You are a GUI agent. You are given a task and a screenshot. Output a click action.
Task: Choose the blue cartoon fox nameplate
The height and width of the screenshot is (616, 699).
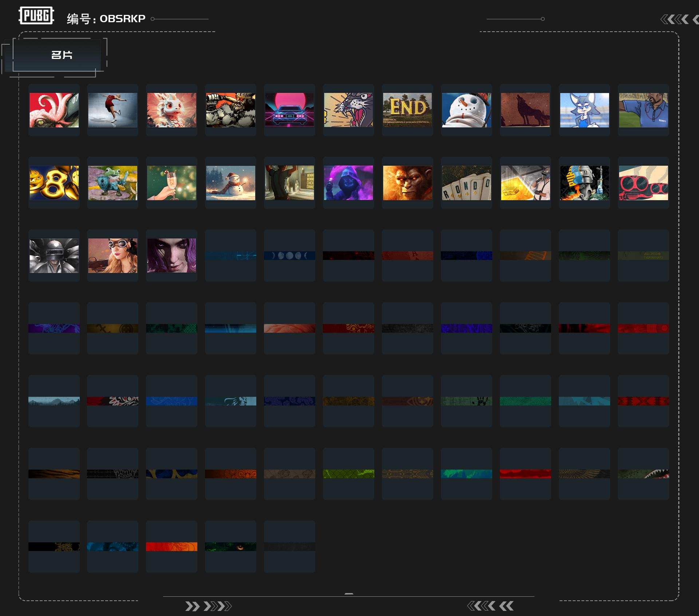point(584,110)
